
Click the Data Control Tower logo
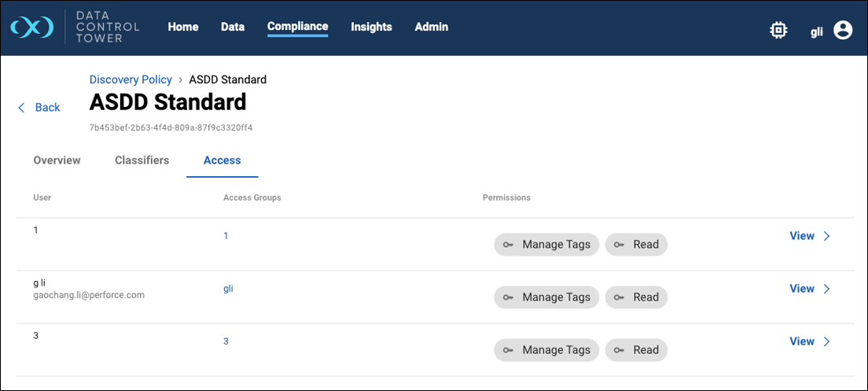coord(32,28)
